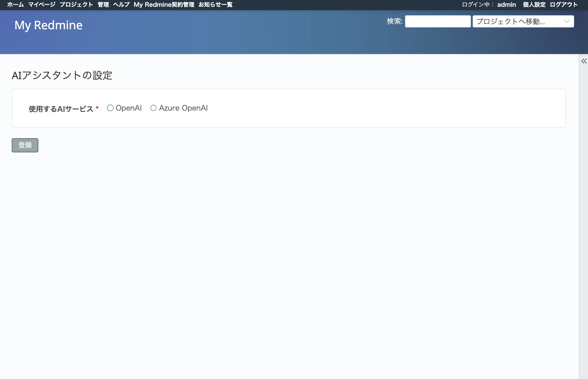Open 個人設定 account settings
The width and height of the screenshot is (588, 379).
pyautogui.click(x=534, y=5)
